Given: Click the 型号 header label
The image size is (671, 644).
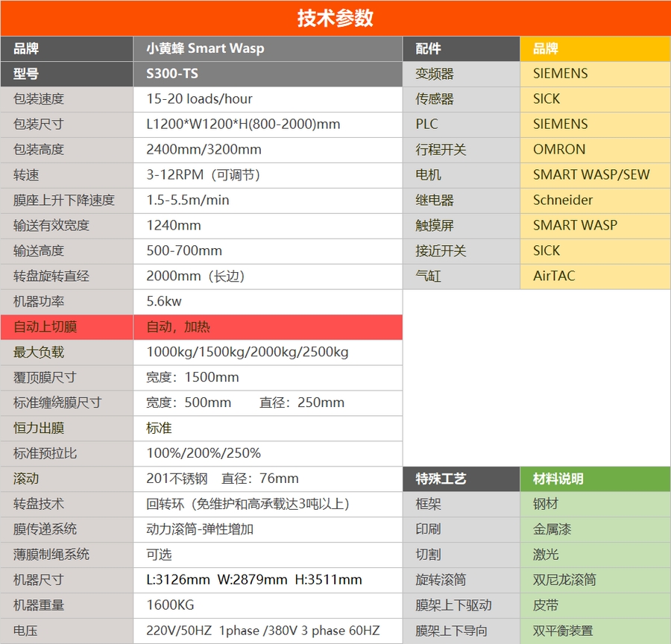Looking at the screenshot, I should click(x=67, y=74).
